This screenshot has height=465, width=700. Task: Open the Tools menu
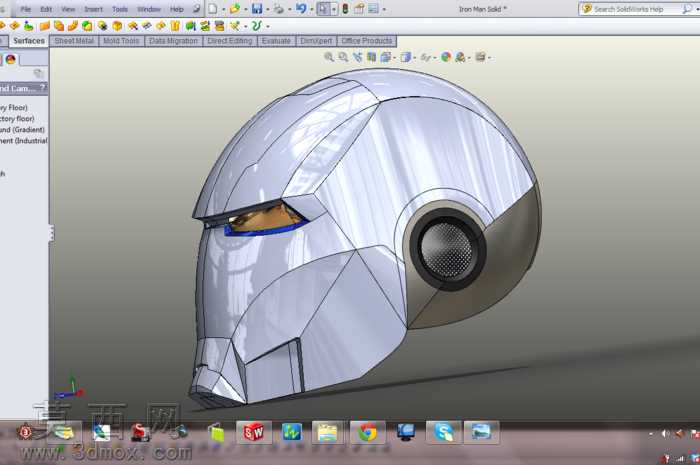(120, 9)
